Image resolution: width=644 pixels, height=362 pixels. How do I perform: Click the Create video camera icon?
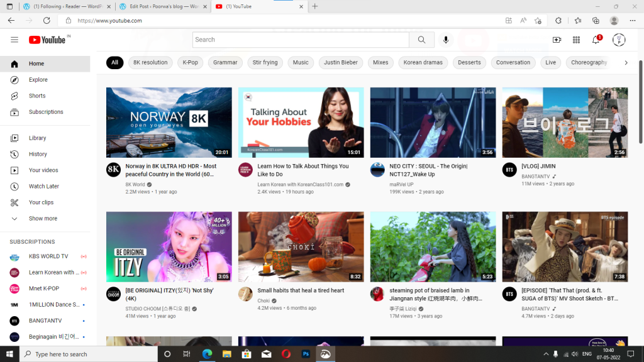click(557, 40)
